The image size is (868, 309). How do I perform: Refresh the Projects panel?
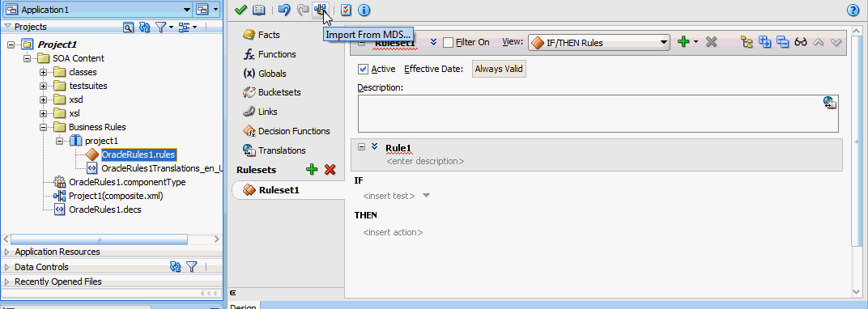(144, 27)
